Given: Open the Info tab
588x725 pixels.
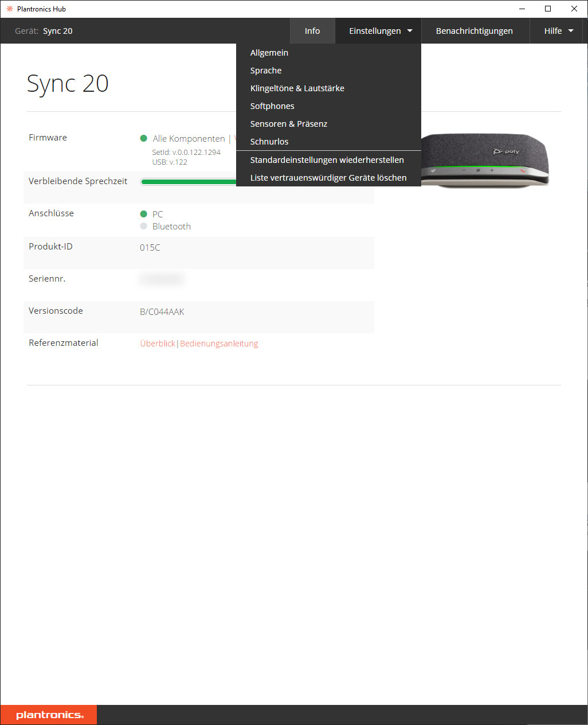Looking at the screenshot, I should point(312,31).
